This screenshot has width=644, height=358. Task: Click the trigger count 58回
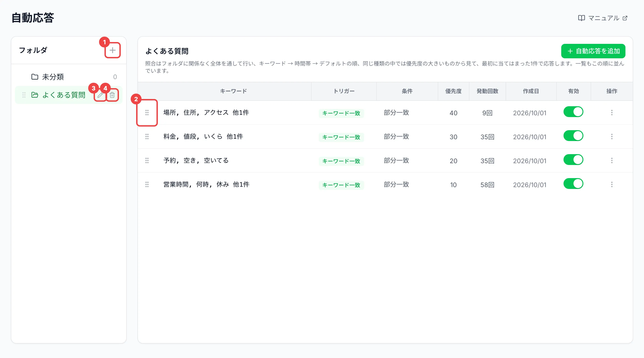(487, 185)
